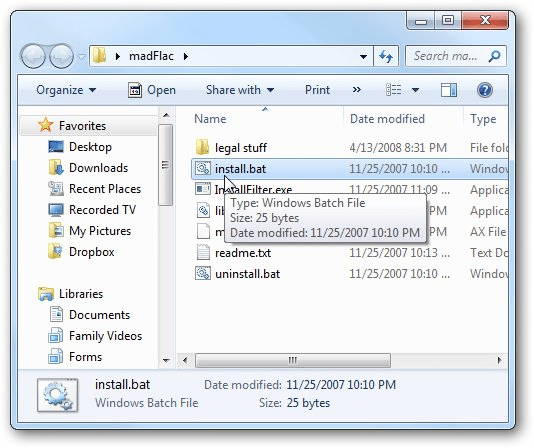The width and height of the screenshot is (534, 448).
Task: Show more toolbar commands chevron
Action: (x=357, y=90)
